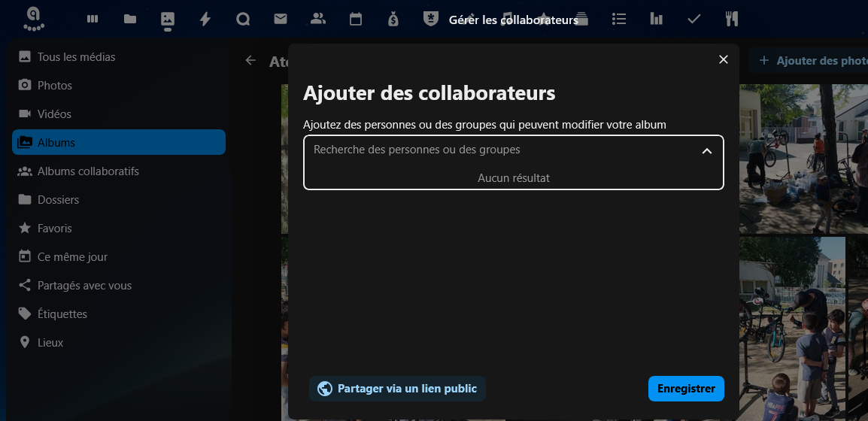Go to Favoris in the sidebar

(55, 229)
